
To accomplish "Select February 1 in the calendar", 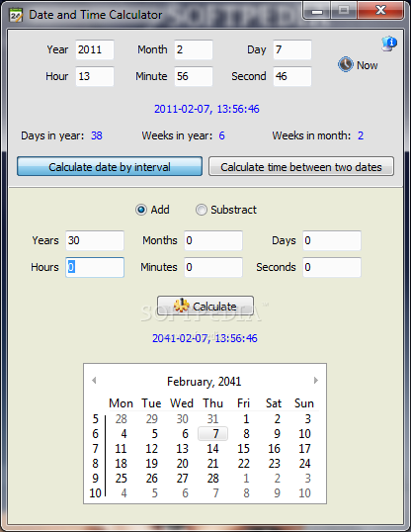I will coord(246,419).
